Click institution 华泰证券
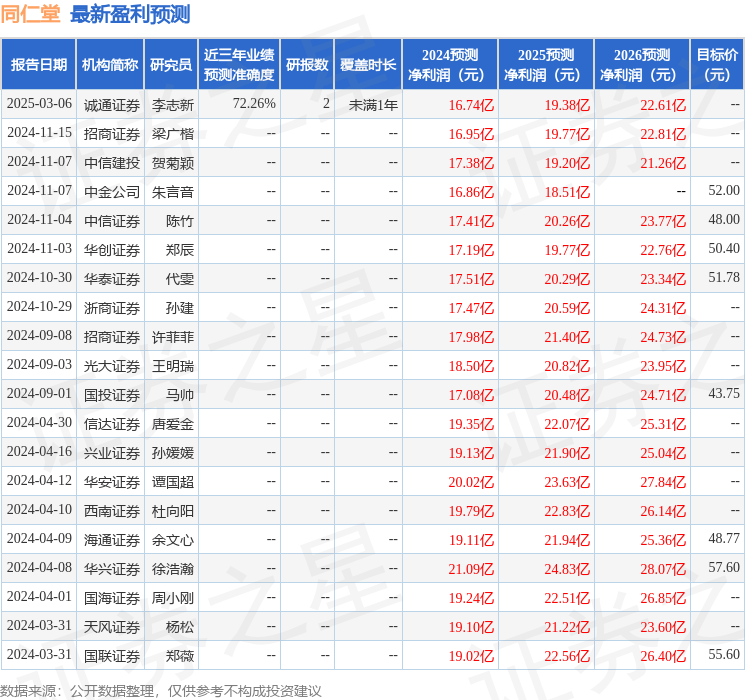Viewport: 745px width, 700px height. click(112, 279)
